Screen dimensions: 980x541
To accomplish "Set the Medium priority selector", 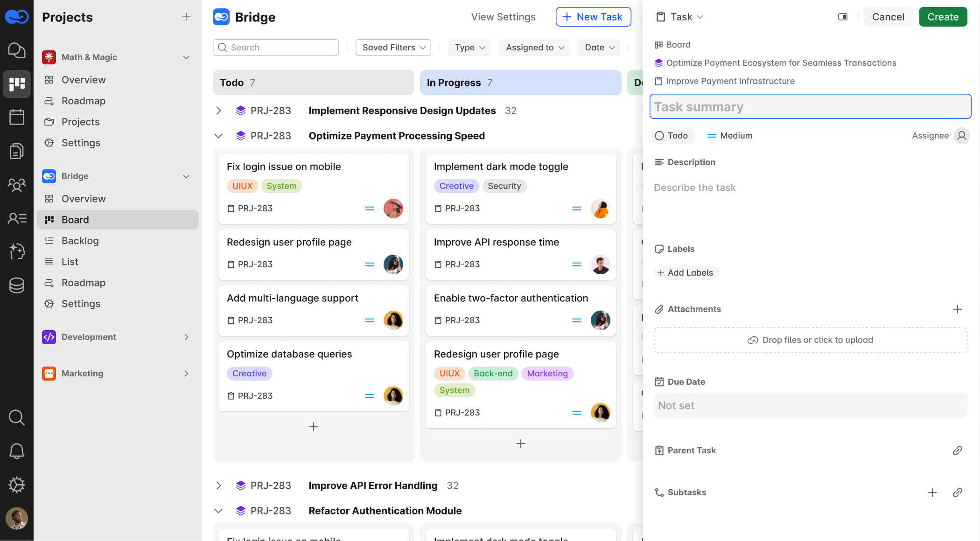I will (x=730, y=136).
